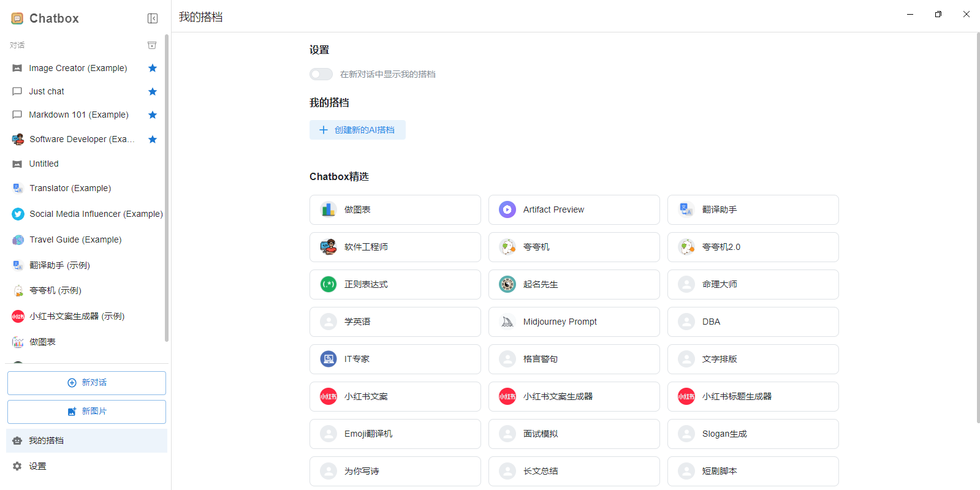The image size is (980, 490).
Task: Click the Artifact Preview icon
Action: tap(507, 209)
